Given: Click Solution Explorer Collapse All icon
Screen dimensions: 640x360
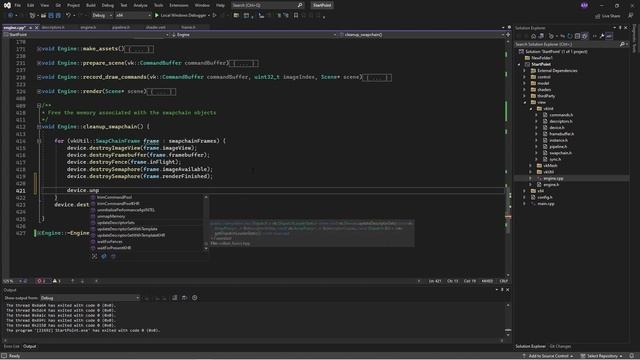Looking at the screenshot, I should point(577,36).
